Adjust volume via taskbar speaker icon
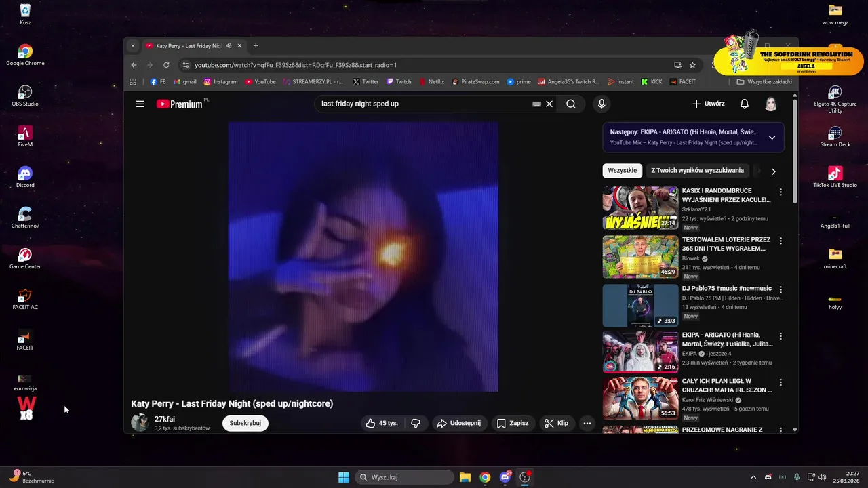Viewport: 868px width, 488px height. 822,477
